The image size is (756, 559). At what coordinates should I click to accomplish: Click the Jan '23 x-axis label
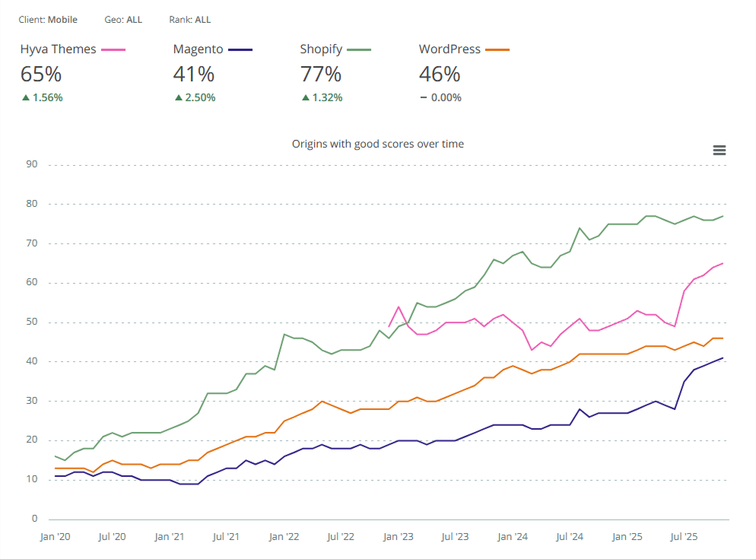tap(398, 536)
